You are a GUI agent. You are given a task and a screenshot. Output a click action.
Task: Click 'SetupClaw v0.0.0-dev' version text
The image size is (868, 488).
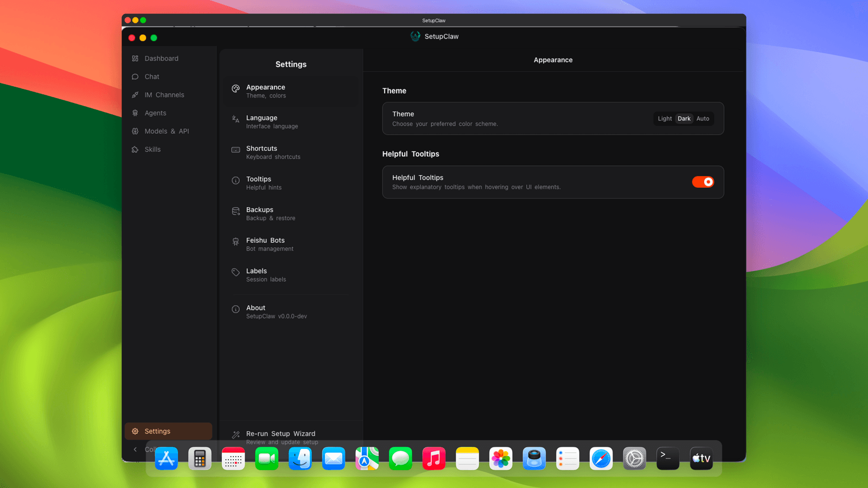point(277,317)
